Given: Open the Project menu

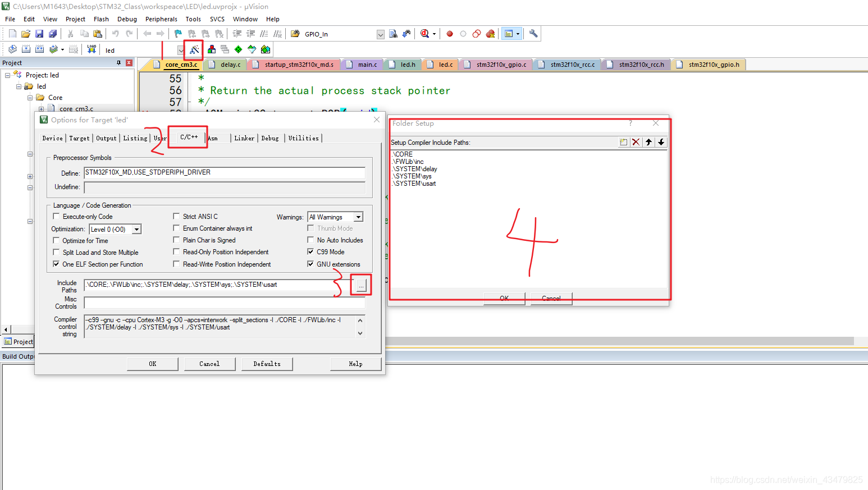Looking at the screenshot, I should point(75,19).
